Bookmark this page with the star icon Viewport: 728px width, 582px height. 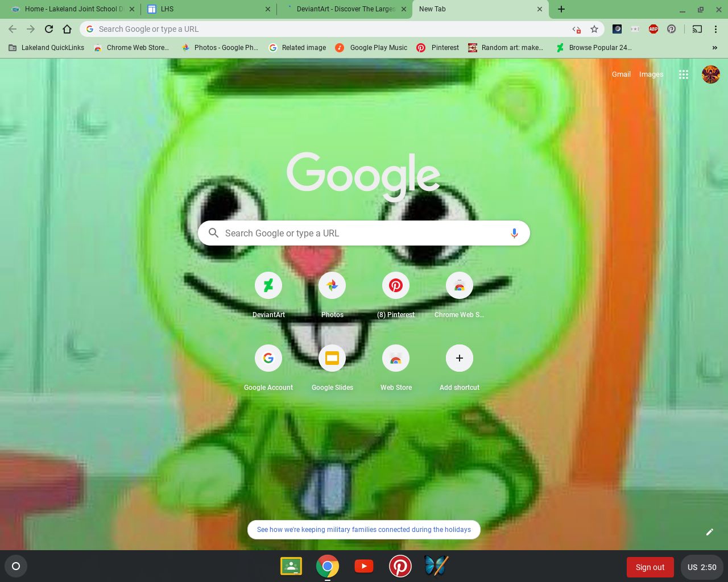click(x=593, y=29)
